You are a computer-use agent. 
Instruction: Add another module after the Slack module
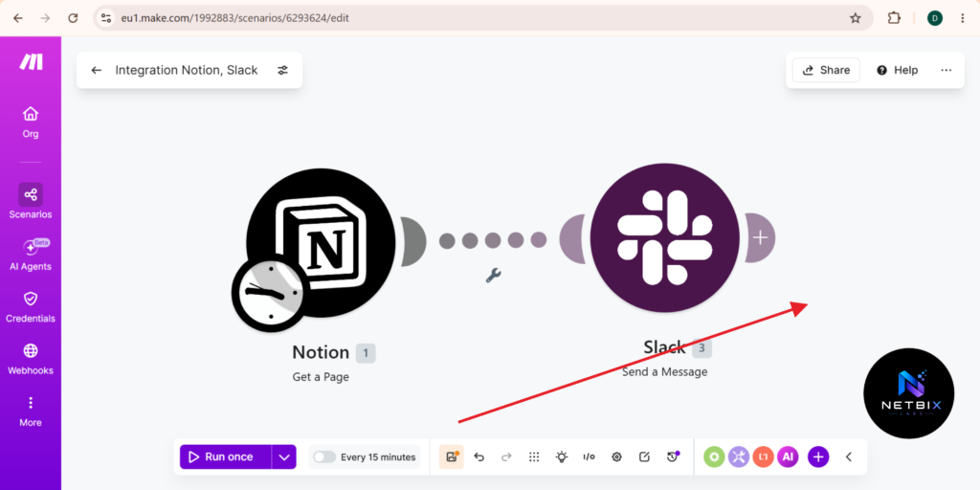coord(760,237)
